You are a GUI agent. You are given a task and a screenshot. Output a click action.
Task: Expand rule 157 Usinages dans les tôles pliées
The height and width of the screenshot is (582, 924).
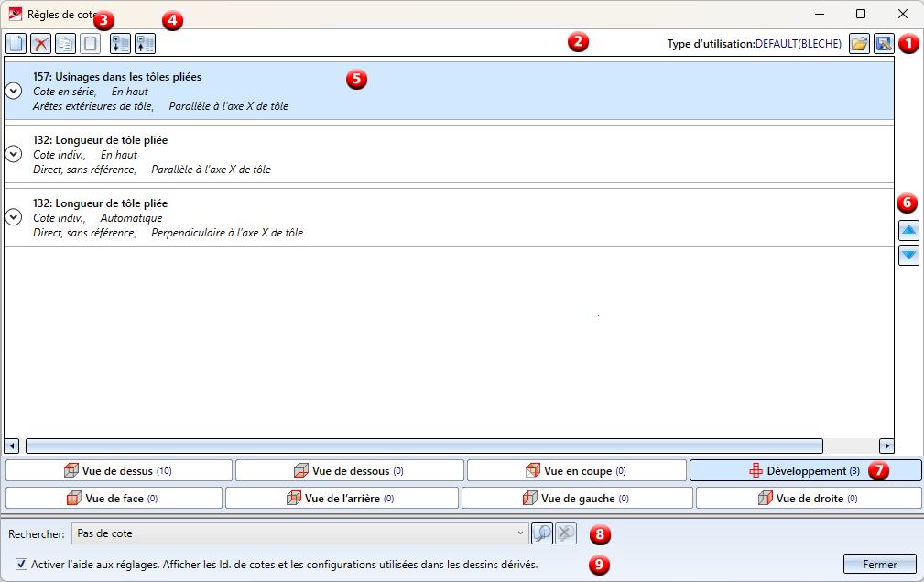14,91
